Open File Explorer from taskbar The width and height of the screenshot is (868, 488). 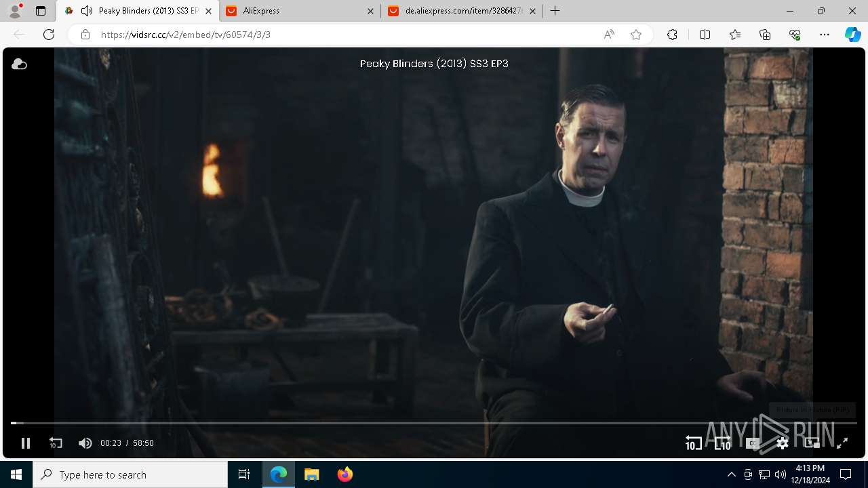click(x=312, y=474)
